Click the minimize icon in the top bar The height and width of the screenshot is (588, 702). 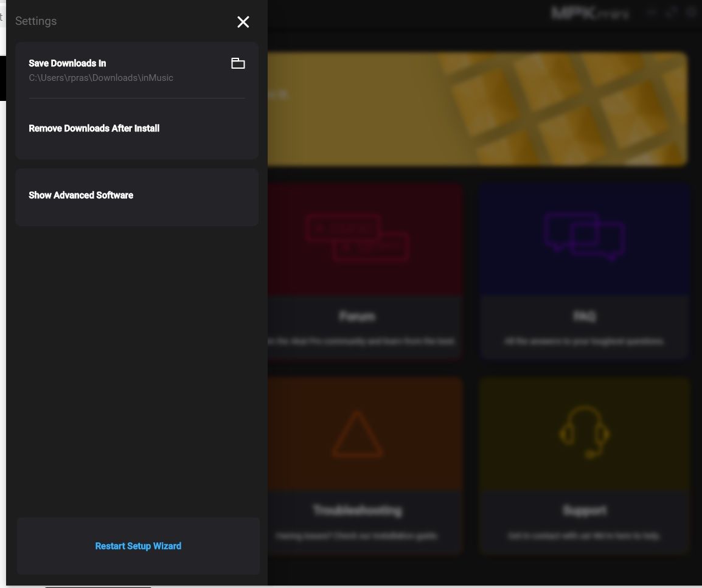651,12
